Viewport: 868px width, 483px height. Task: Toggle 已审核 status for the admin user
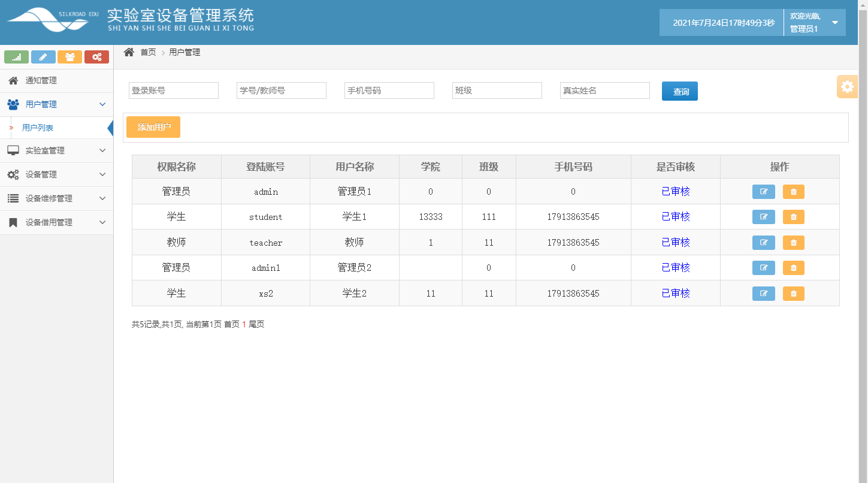pyautogui.click(x=675, y=191)
